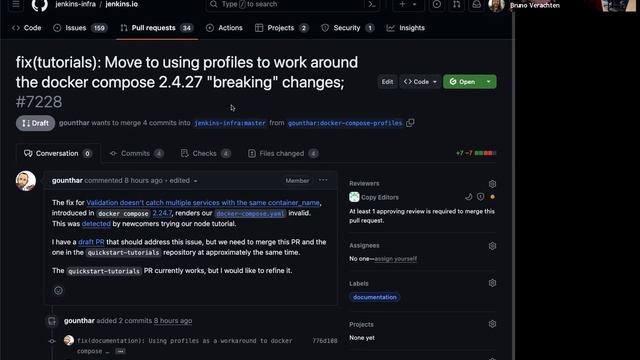640x360 pixels.
Task: Click the green Open button
Action: [462, 82]
